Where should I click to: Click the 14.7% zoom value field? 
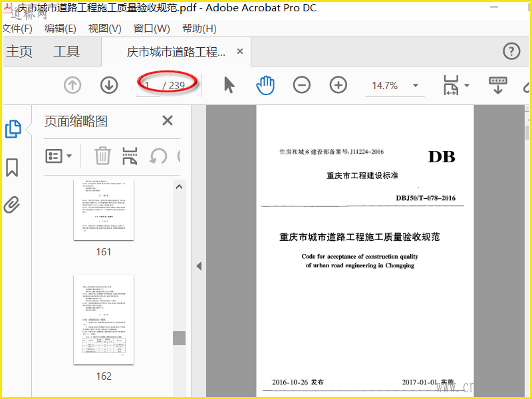click(x=385, y=86)
